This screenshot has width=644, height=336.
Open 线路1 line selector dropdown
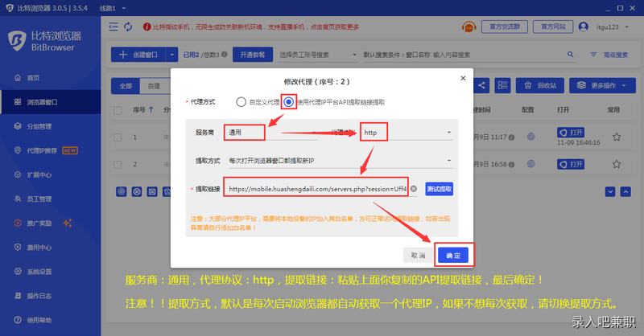tap(113, 8)
